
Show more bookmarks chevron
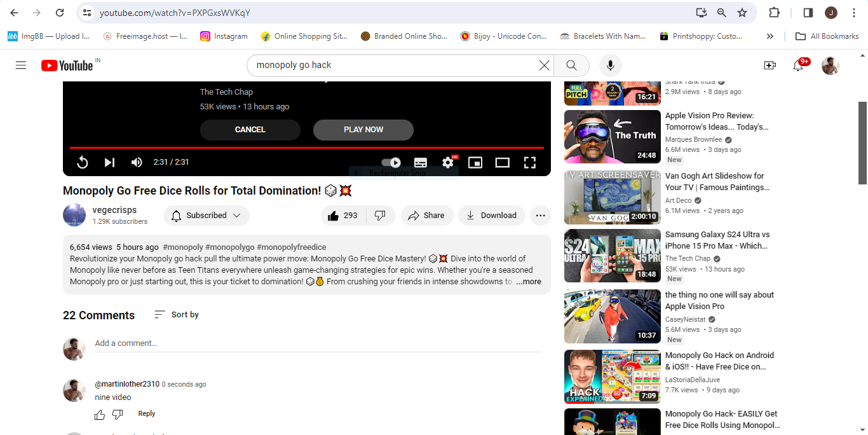(x=770, y=36)
